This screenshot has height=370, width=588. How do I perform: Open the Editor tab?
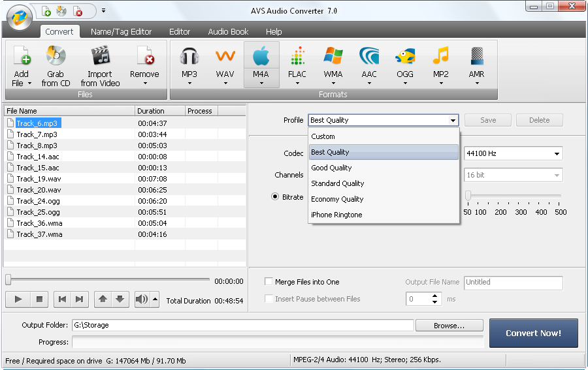(180, 31)
